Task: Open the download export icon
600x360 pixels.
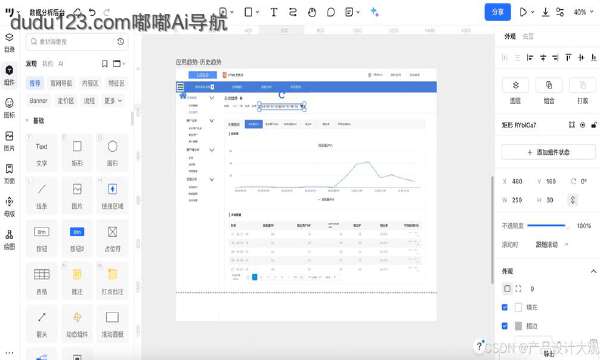Action: click(546, 12)
